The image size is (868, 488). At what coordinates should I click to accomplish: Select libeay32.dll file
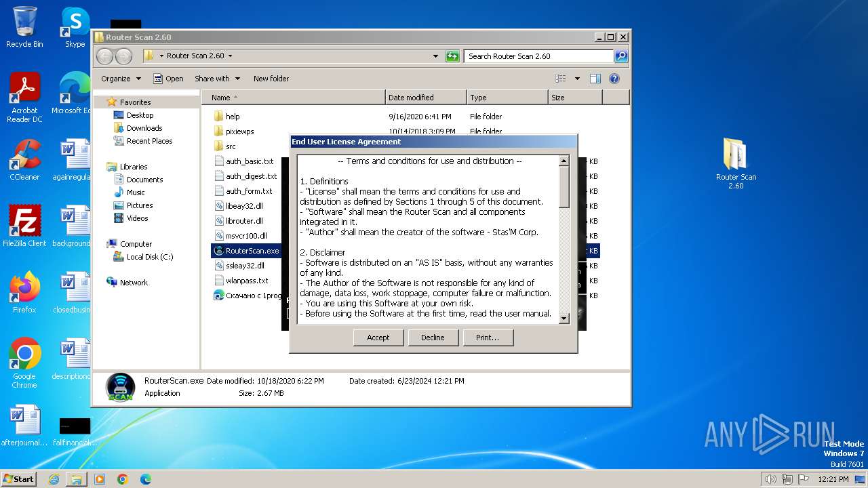pos(244,206)
